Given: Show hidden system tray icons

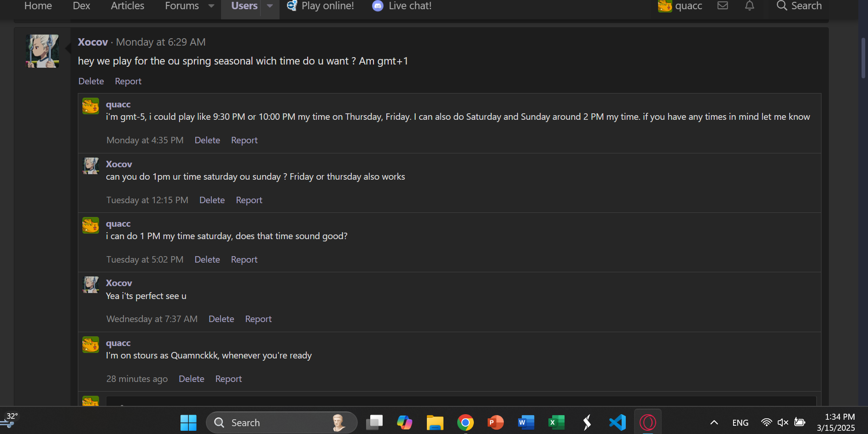Looking at the screenshot, I should (714, 422).
